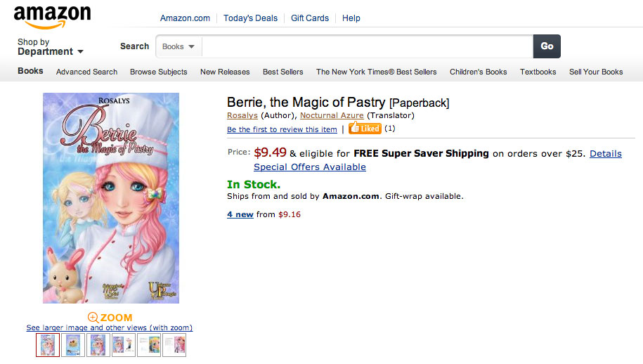Open the Books search category dropdown

[178, 46]
